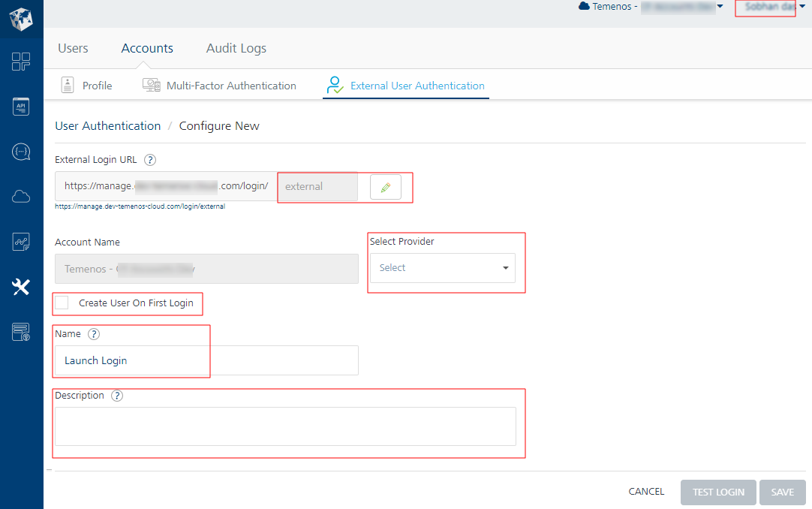
Task: Open the Select Provider dropdown
Action: [x=442, y=268]
